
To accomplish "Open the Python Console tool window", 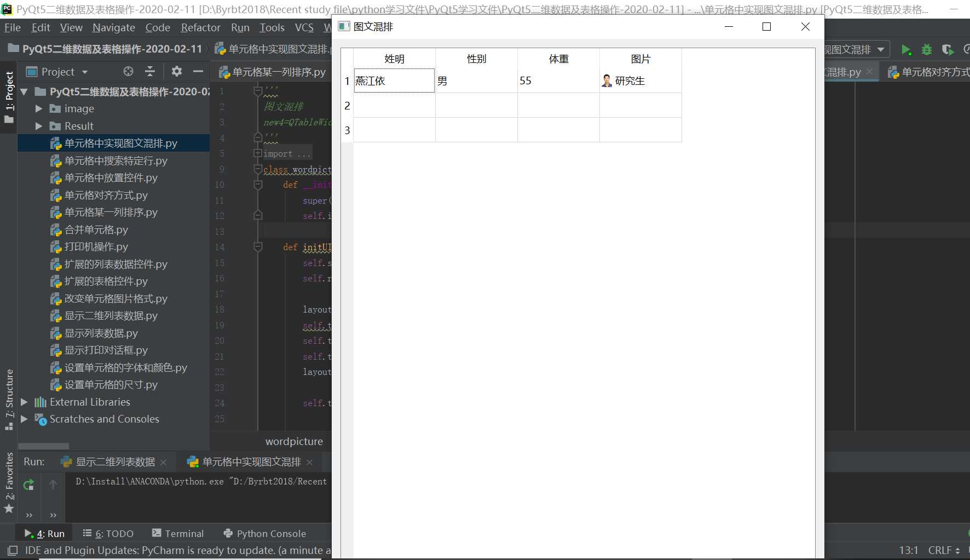I will click(x=265, y=533).
